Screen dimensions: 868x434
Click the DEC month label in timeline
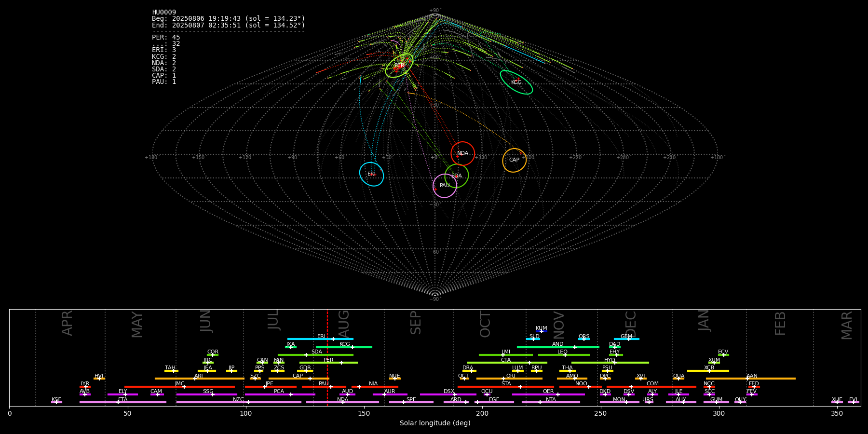pyautogui.click(x=631, y=324)
